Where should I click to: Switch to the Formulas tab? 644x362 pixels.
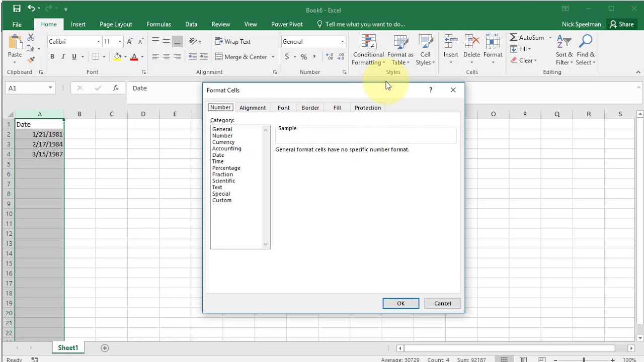point(158,24)
